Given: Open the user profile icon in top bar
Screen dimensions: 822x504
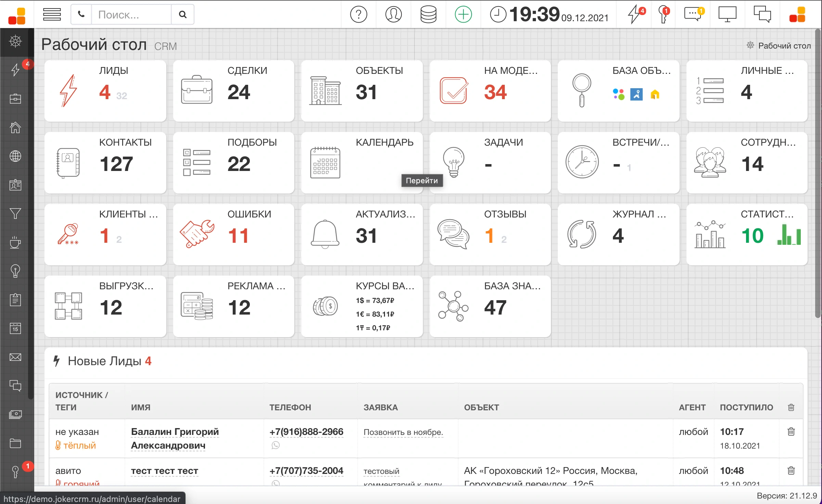Looking at the screenshot, I should click(393, 14).
